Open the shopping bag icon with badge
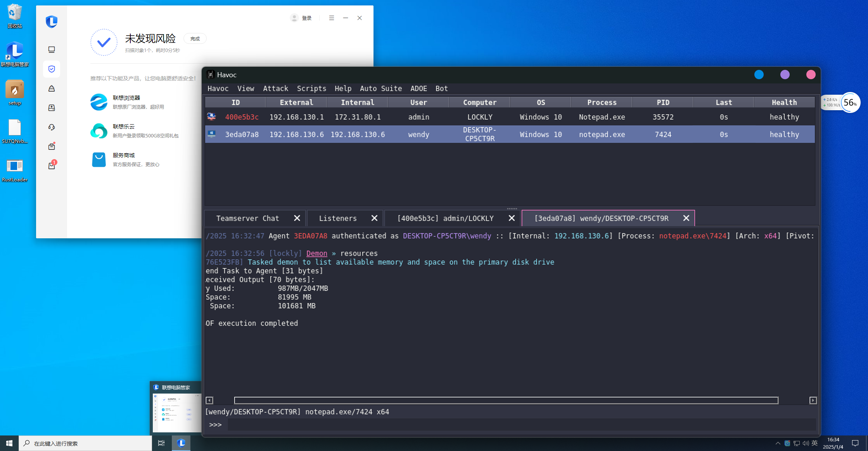 tap(52, 166)
